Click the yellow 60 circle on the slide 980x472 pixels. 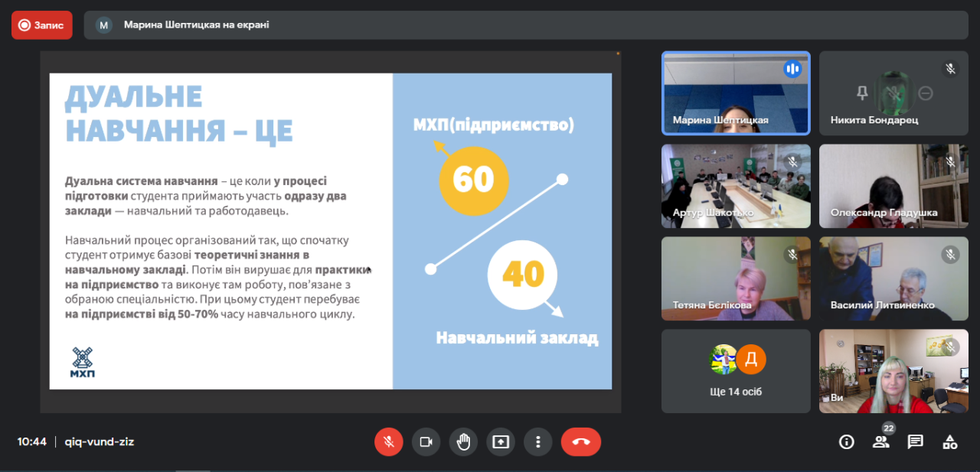click(x=473, y=180)
